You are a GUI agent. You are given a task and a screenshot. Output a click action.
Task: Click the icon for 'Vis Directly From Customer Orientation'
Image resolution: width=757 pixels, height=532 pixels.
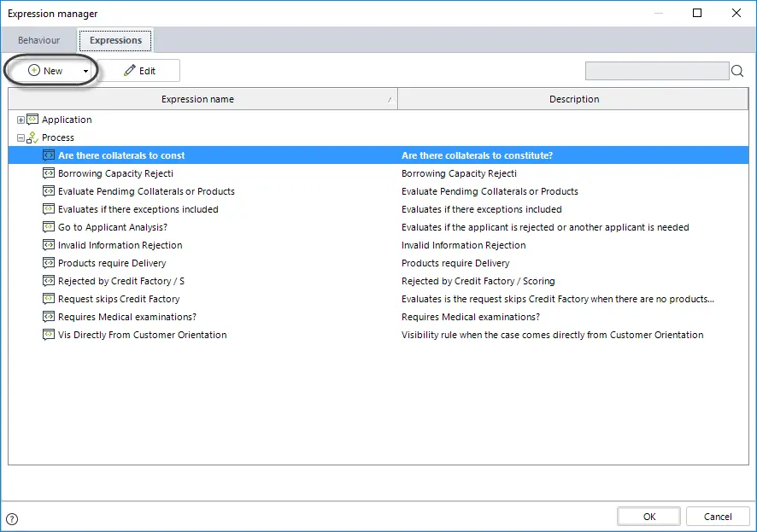pos(49,335)
